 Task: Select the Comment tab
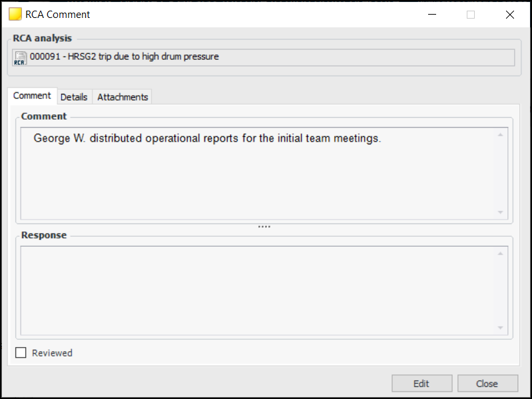pyautogui.click(x=32, y=96)
